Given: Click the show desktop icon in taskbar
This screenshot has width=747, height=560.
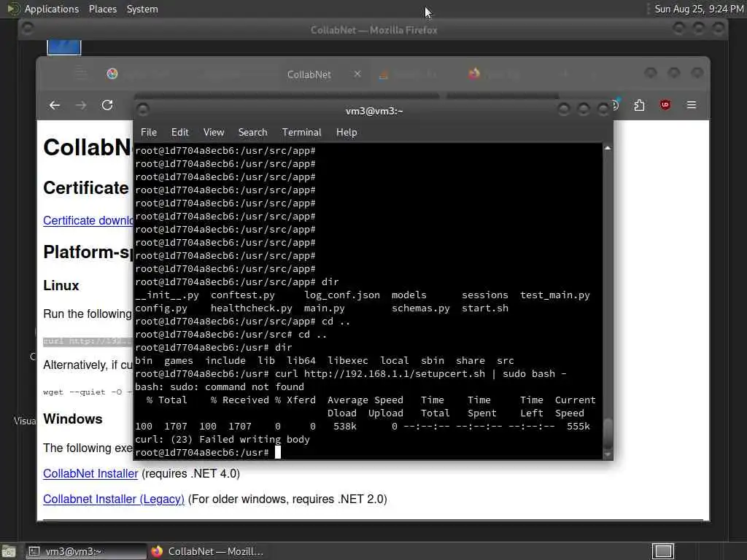Looking at the screenshot, I should [9, 551].
